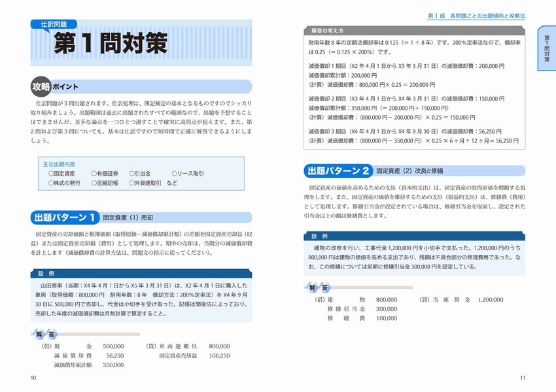Select '○リース取引' in the topics box
This screenshot has height=392, width=556.
click(188, 174)
